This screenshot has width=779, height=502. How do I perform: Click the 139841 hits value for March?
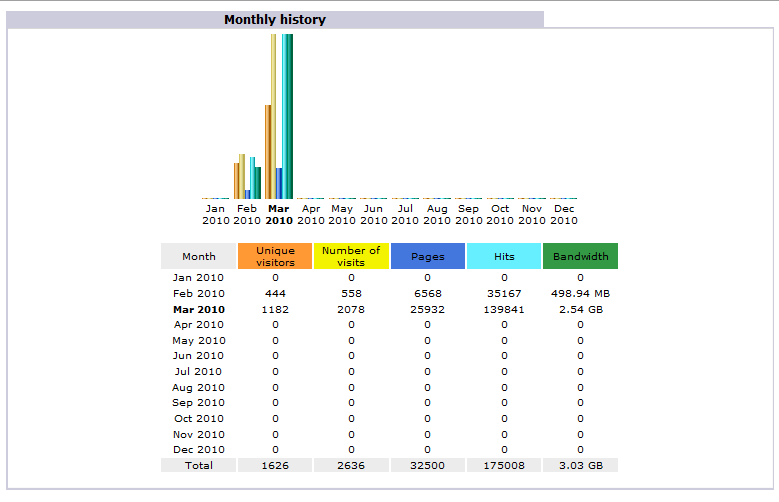point(504,309)
